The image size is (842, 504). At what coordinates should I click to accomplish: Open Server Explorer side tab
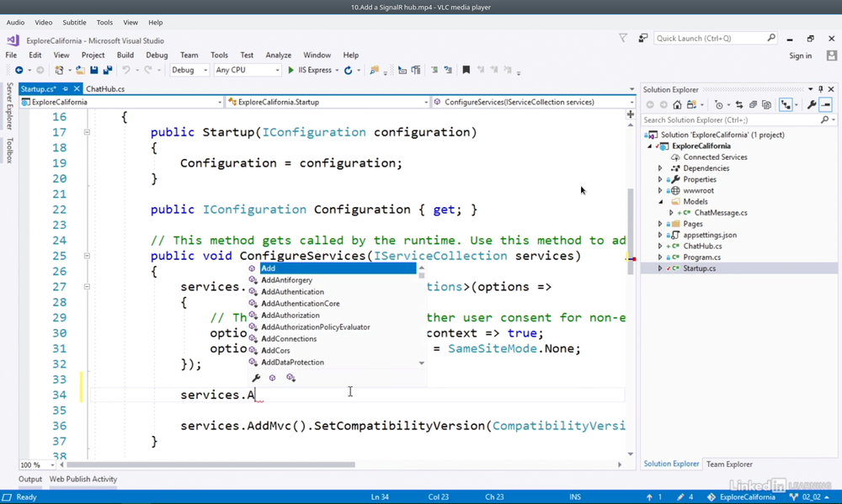point(9,106)
